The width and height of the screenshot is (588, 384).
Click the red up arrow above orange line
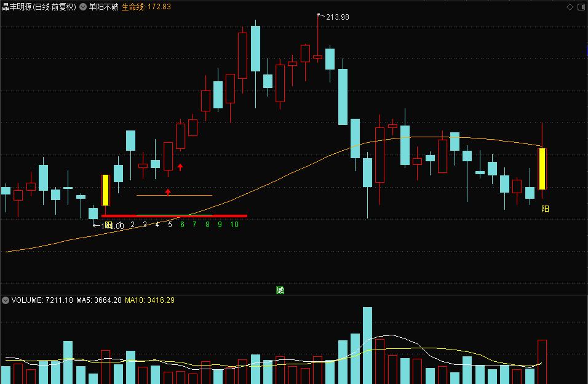coord(168,192)
